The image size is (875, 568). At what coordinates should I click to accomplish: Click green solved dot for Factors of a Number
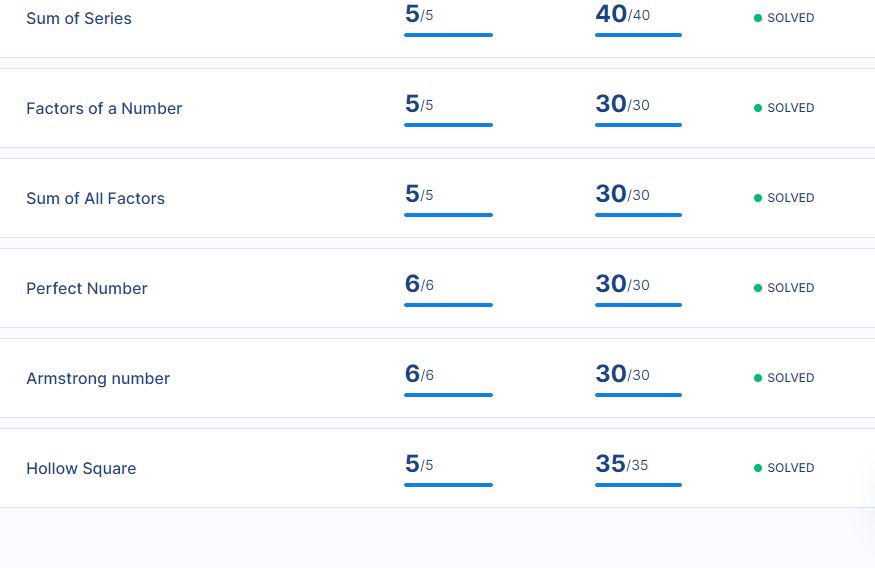pos(758,108)
